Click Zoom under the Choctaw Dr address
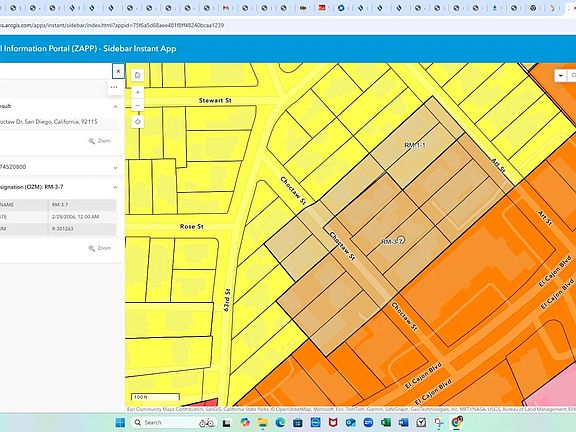Viewport: 576px width, 432px height. coord(100,141)
